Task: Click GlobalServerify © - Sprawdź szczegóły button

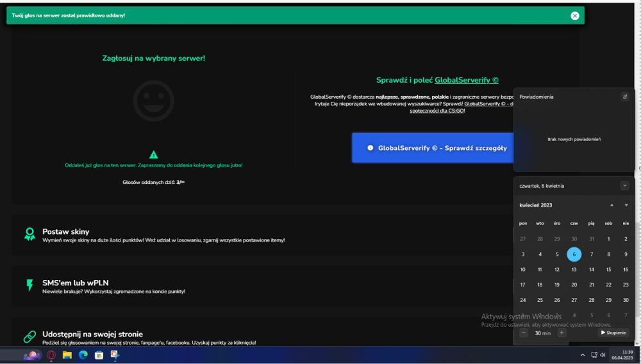Action: [433, 148]
